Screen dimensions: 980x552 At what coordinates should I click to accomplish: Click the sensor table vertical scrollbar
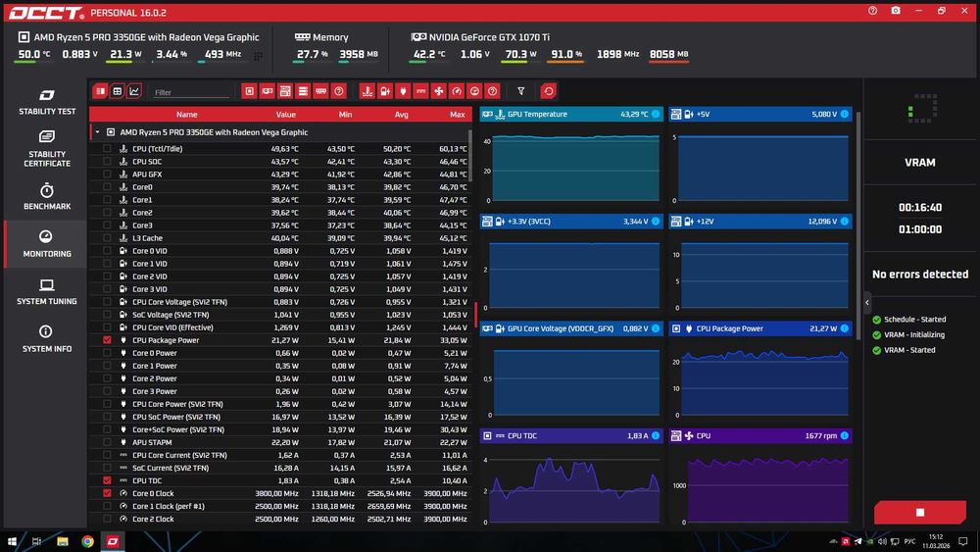pos(470,156)
